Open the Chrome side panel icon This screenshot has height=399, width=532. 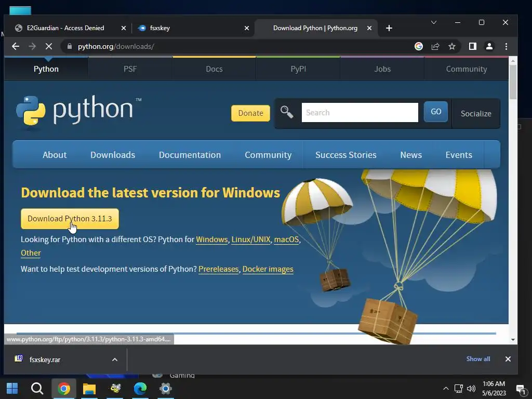473,46
